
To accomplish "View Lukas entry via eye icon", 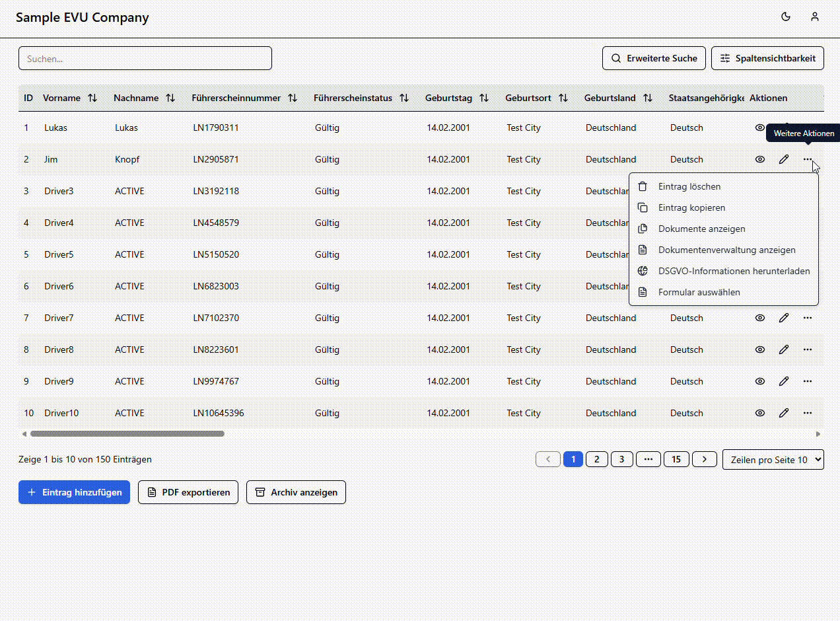I will 760,128.
